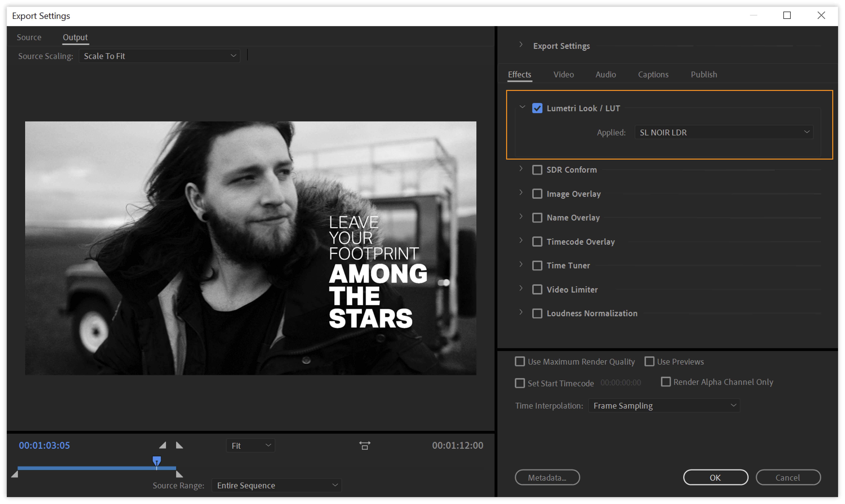Click the current timecode 00:01:03:05

click(45, 445)
